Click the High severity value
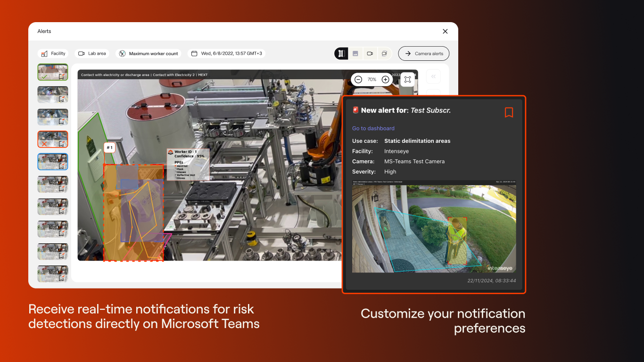 click(390, 172)
